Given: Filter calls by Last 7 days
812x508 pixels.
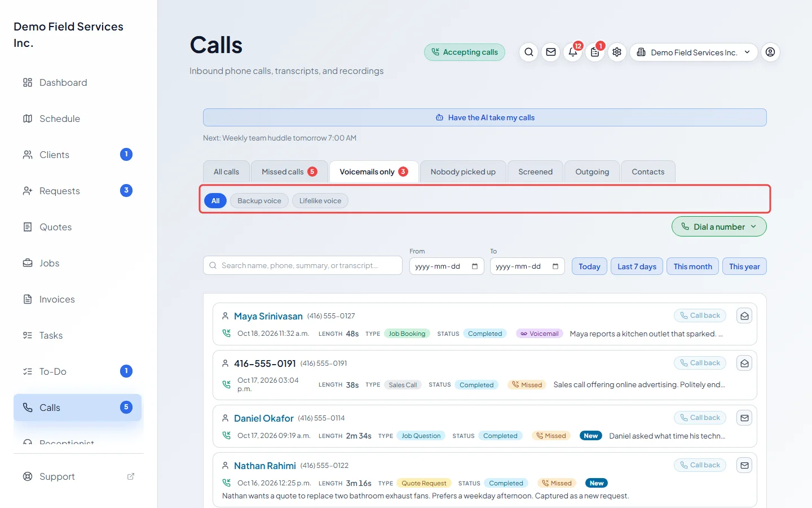Looking at the screenshot, I should point(637,266).
